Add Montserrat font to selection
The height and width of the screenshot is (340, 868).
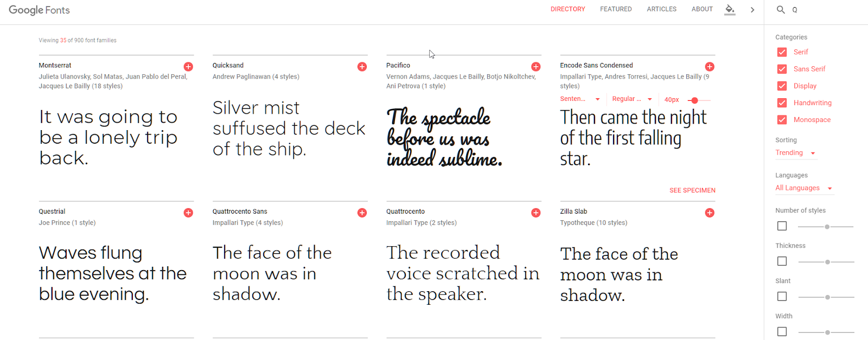tap(188, 67)
